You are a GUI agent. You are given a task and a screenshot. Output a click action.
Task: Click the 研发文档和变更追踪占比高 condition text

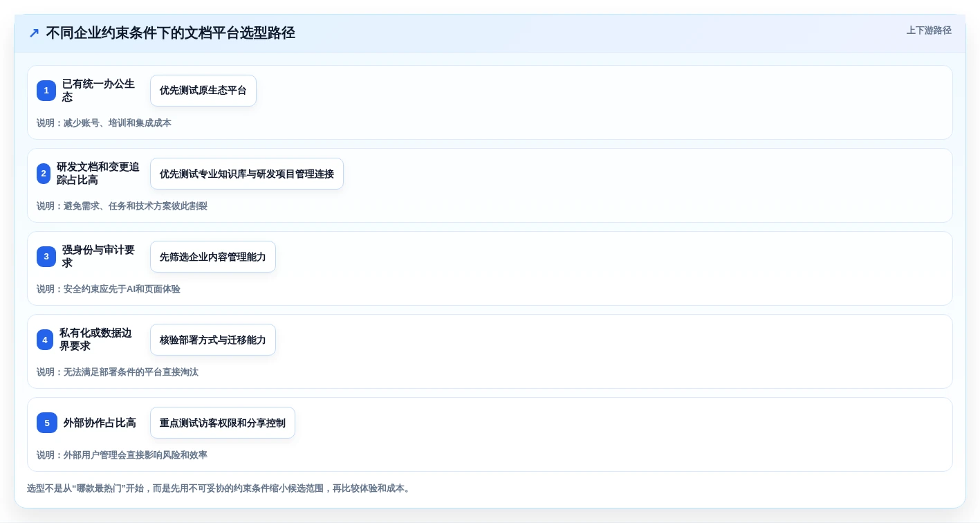click(x=98, y=174)
